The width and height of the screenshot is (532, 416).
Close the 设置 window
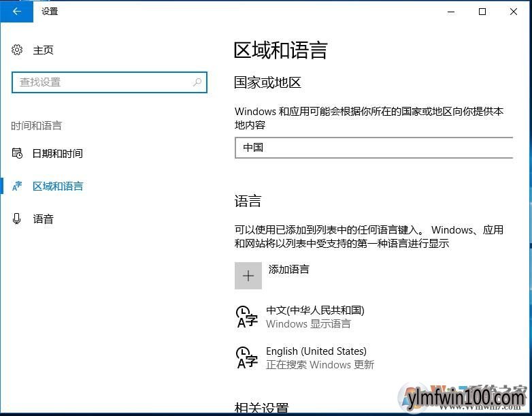(514, 12)
